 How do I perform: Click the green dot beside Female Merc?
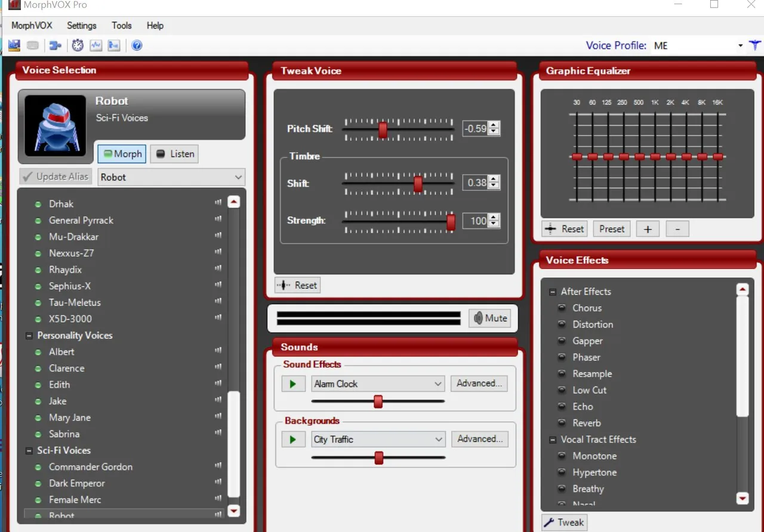[x=38, y=500]
